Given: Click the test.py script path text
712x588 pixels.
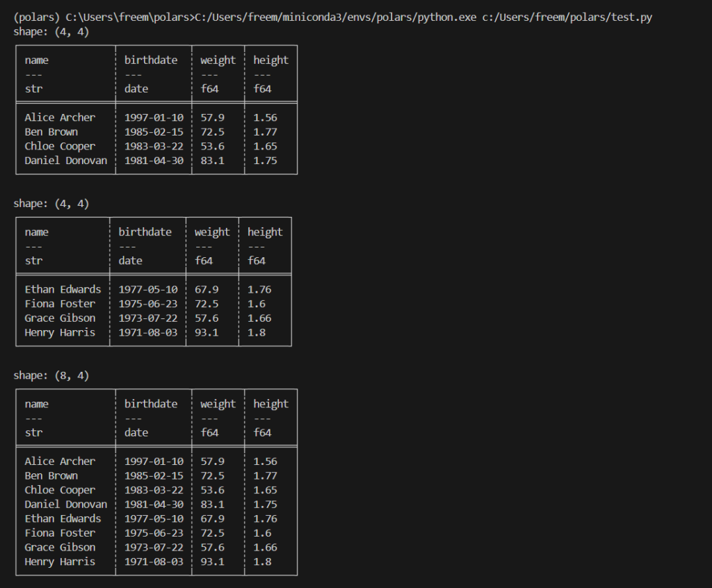Looking at the screenshot, I should click(567, 17).
